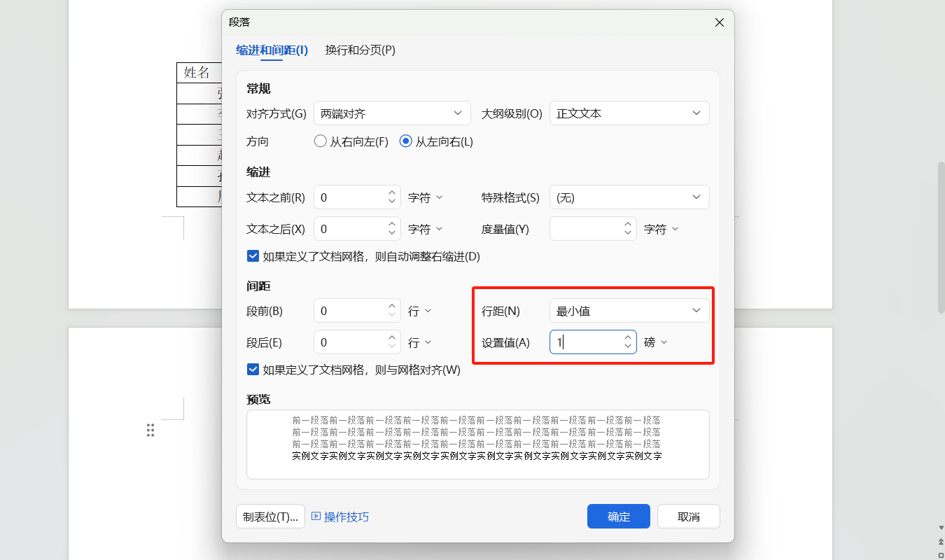Open 制表位(T) settings
The height and width of the screenshot is (560, 945).
point(270,516)
